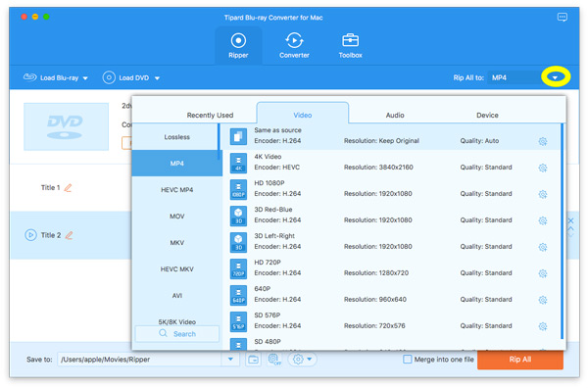The width and height of the screenshot is (588, 388).
Task: Expand the Load DVD dropdown arrow
Action: click(157, 78)
